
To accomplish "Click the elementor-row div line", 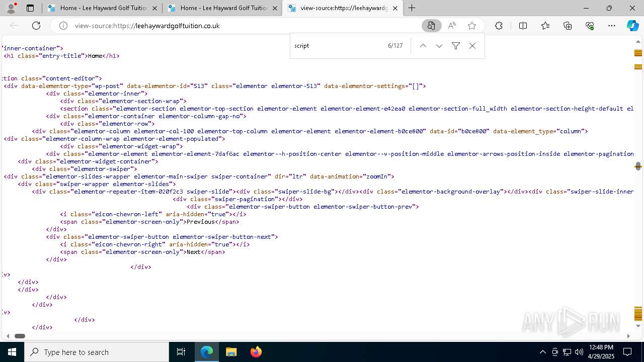I will click(107, 124).
